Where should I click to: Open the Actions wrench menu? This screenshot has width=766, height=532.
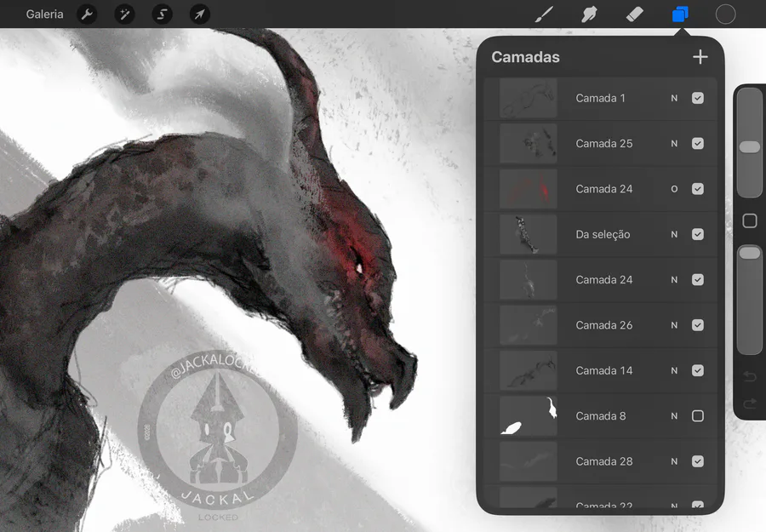click(87, 14)
